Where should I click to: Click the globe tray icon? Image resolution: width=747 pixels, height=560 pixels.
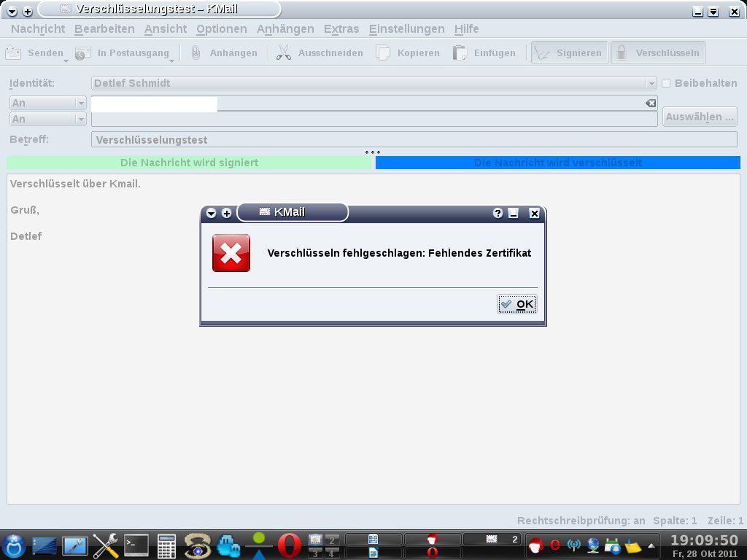[x=593, y=545]
